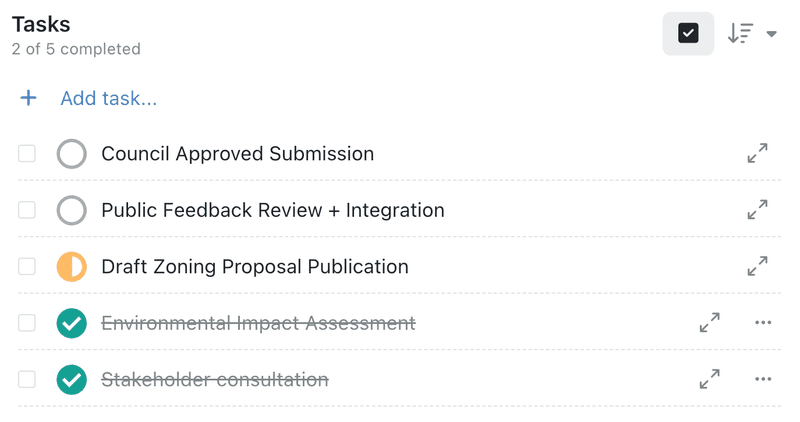This screenshot has width=800, height=422.
Task: Tick the checkbox for Council Approved Submission
Action: pyautogui.click(x=27, y=154)
